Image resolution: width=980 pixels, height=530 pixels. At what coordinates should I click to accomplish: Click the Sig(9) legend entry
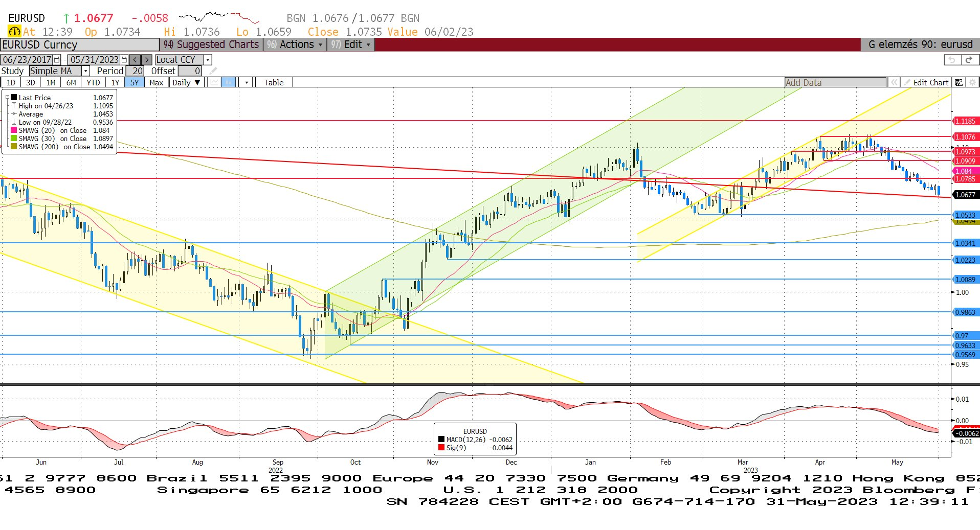click(x=475, y=448)
